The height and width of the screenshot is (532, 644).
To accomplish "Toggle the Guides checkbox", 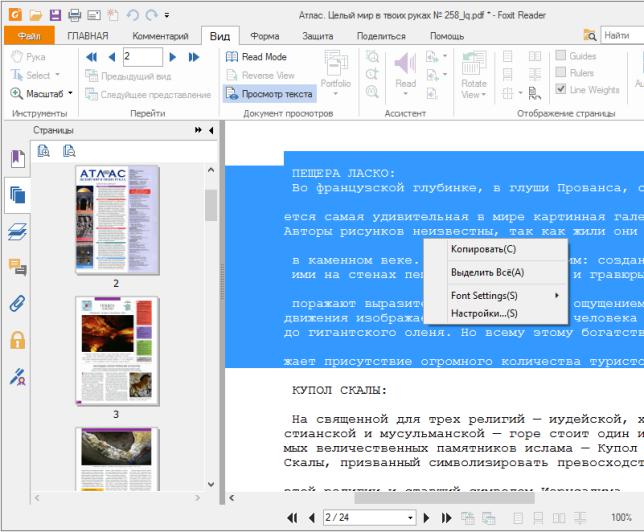I will click(x=561, y=55).
